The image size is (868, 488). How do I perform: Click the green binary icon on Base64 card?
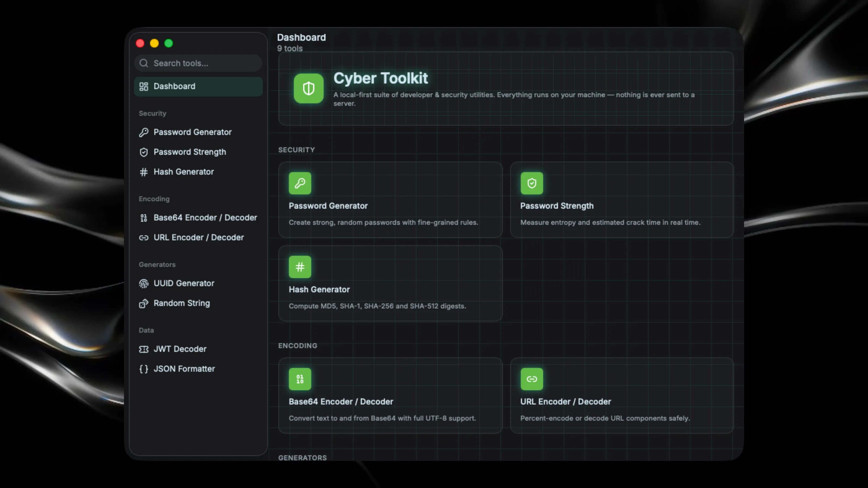pyautogui.click(x=300, y=379)
